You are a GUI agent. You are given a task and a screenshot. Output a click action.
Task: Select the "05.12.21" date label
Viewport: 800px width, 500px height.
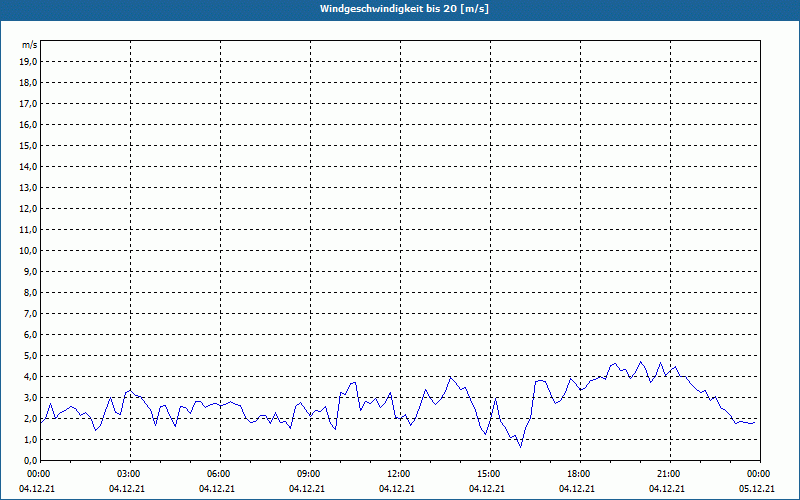(x=757, y=489)
